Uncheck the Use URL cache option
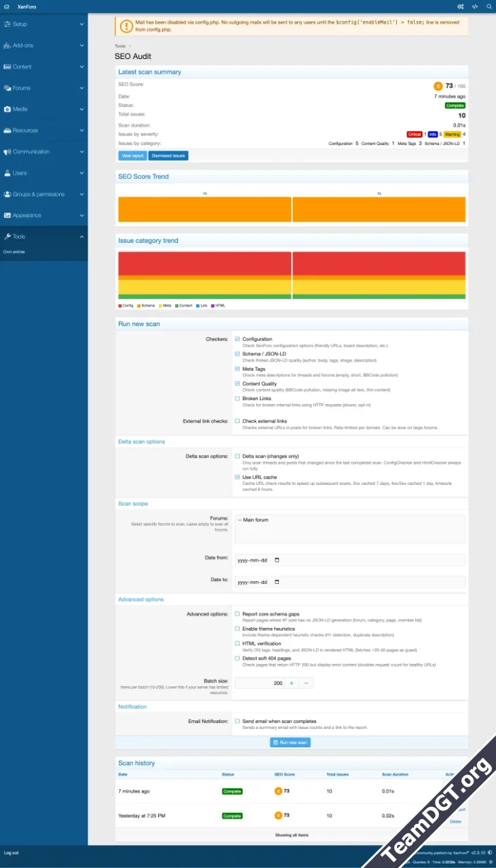 237,477
